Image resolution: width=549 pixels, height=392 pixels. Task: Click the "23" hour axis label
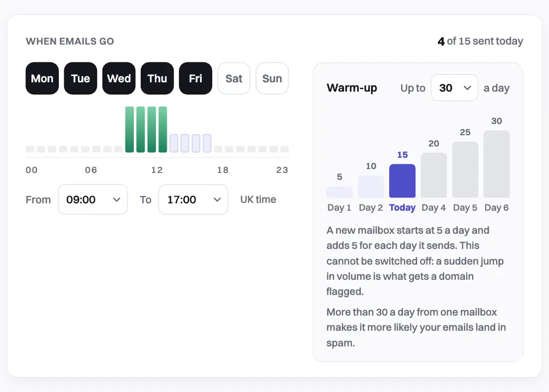pyautogui.click(x=282, y=170)
